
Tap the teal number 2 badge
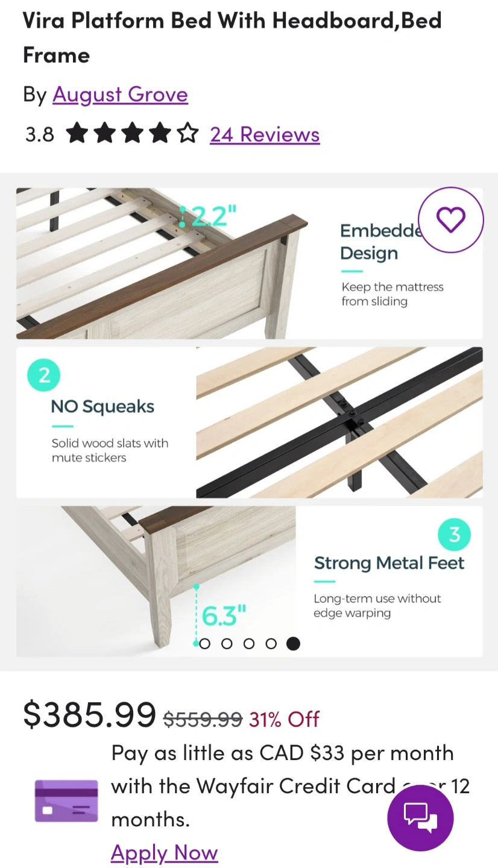pyautogui.click(x=44, y=375)
